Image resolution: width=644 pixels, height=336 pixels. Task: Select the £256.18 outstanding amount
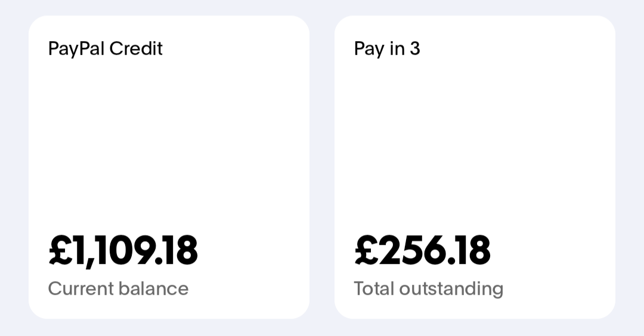422,250
